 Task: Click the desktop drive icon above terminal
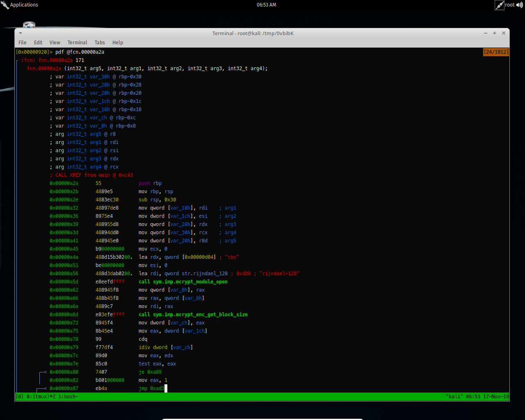pyautogui.click(x=29, y=25)
